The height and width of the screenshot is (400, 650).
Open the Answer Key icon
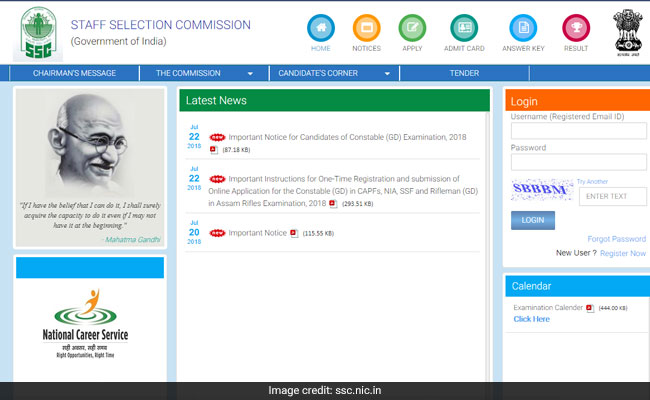pos(523,28)
